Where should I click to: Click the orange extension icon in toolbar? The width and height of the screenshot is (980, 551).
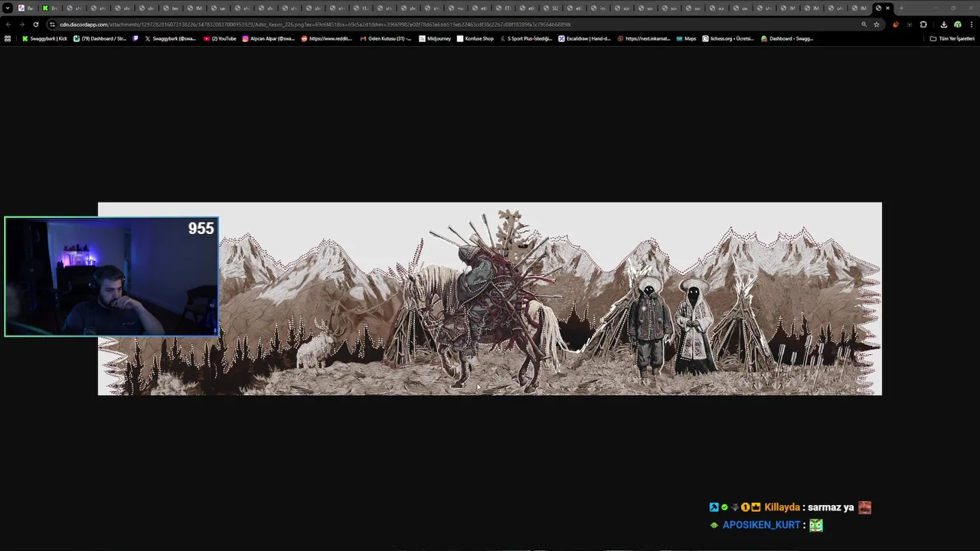pos(896,24)
